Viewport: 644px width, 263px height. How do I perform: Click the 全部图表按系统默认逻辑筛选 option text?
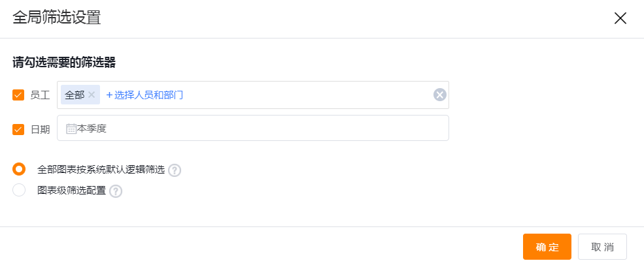(101, 170)
